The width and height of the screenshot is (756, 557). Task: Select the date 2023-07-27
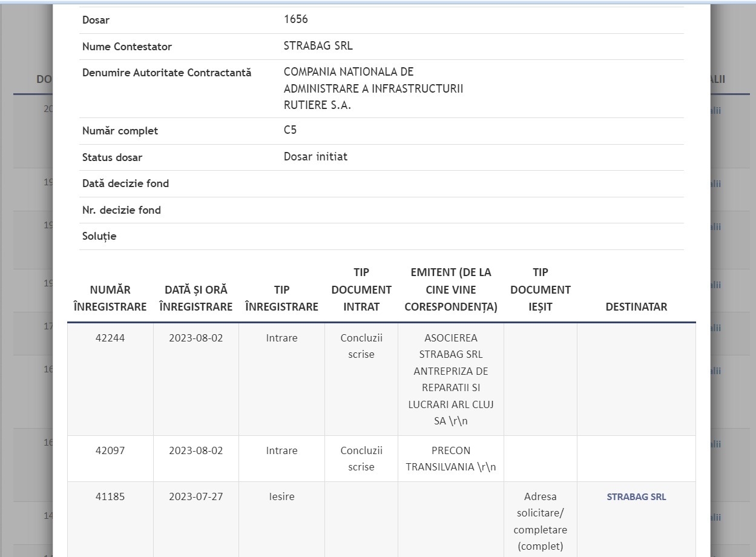pyautogui.click(x=196, y=496)
